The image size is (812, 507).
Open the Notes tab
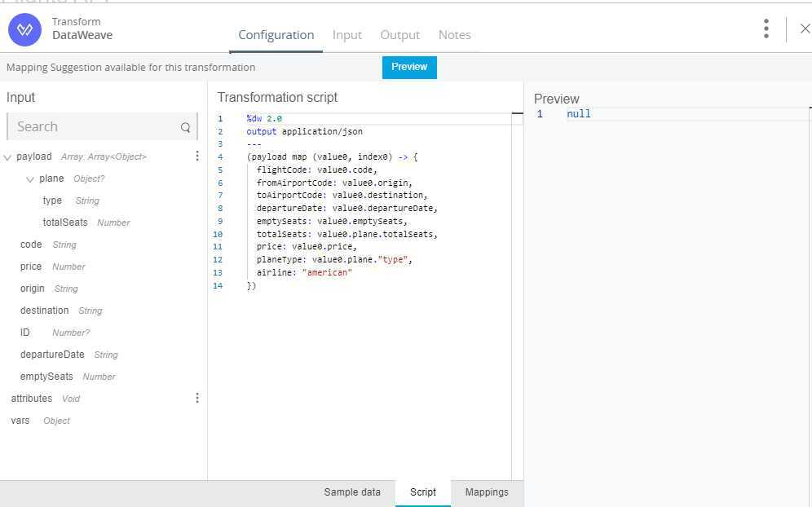click(454, 35)
